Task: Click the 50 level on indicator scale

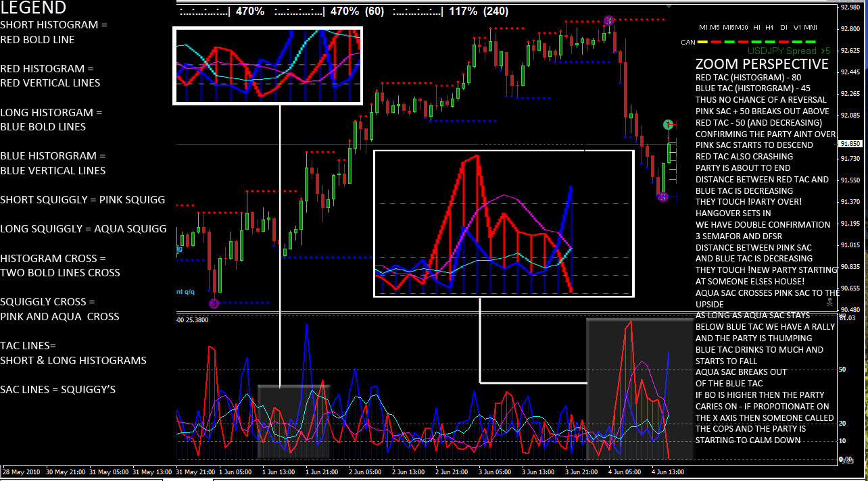Action: click(842, 370)
